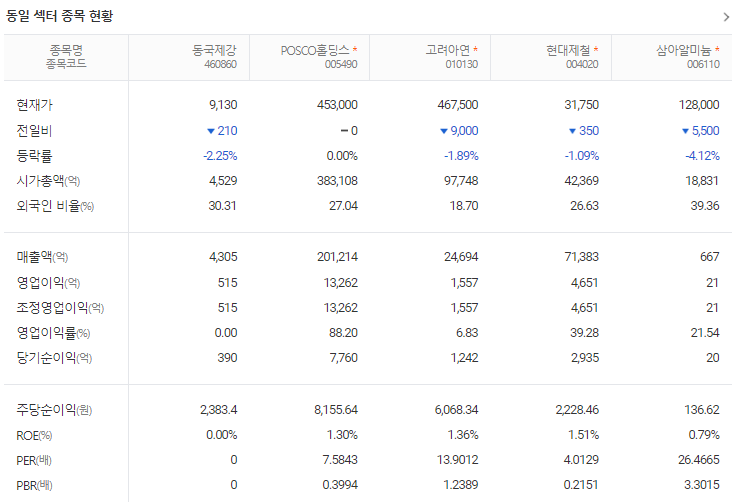Select the 영업이익(억) row label

tap(48, 282)
